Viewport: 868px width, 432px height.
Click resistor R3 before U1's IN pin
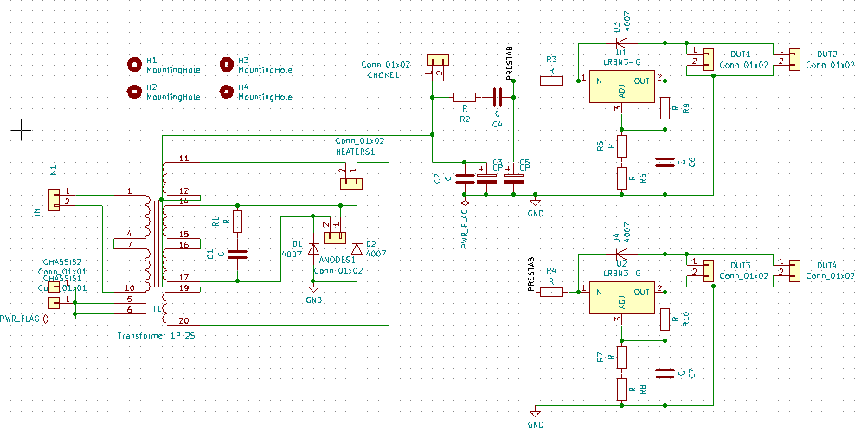pos(551,81)
